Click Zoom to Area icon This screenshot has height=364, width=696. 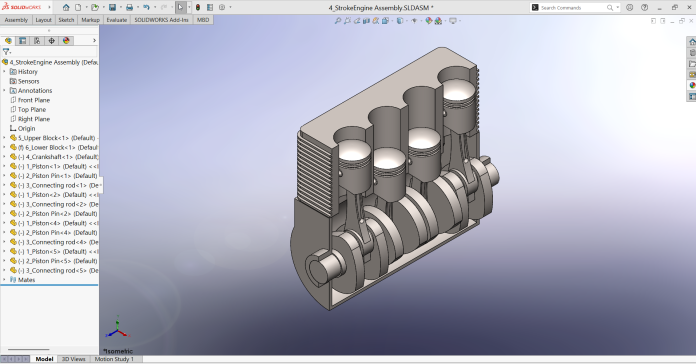(347, 20)
